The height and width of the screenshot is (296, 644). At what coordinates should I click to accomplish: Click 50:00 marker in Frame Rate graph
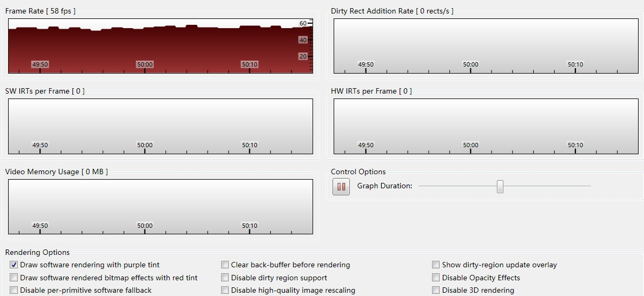144,64
